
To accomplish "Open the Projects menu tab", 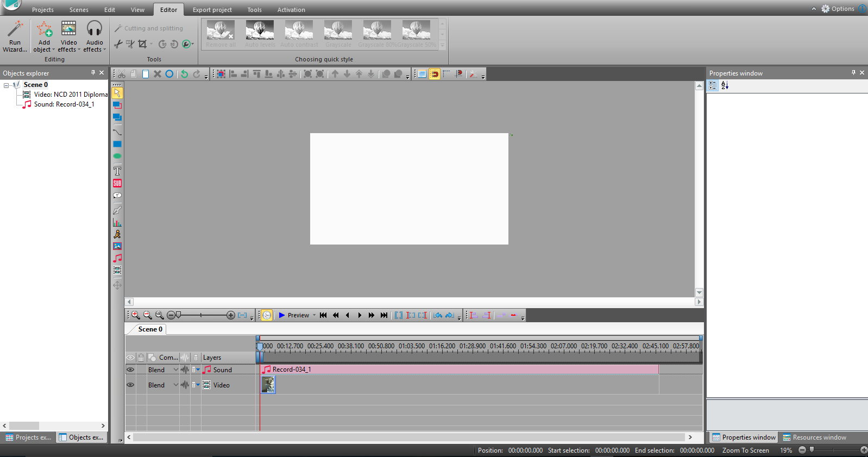I will tap(43, 10).
